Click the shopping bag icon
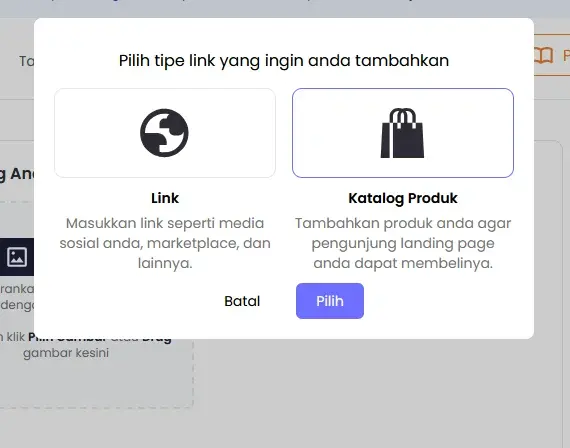This screenshot has height=448, width=570. coord(402,133)
